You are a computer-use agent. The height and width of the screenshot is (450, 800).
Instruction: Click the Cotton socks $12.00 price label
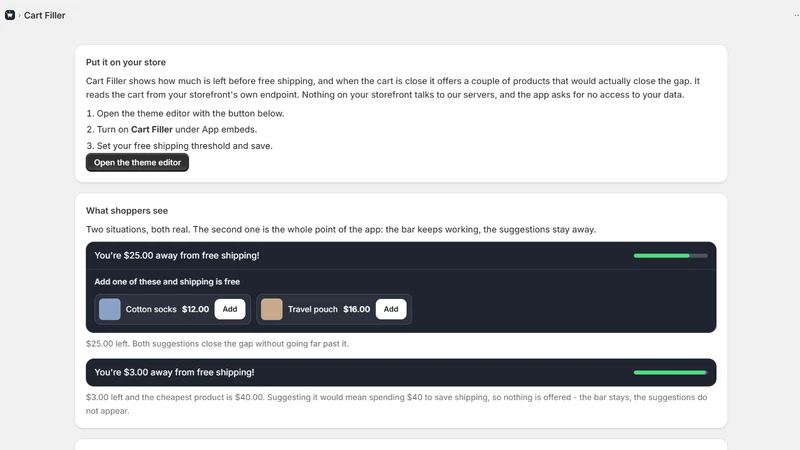click(195, 309)
